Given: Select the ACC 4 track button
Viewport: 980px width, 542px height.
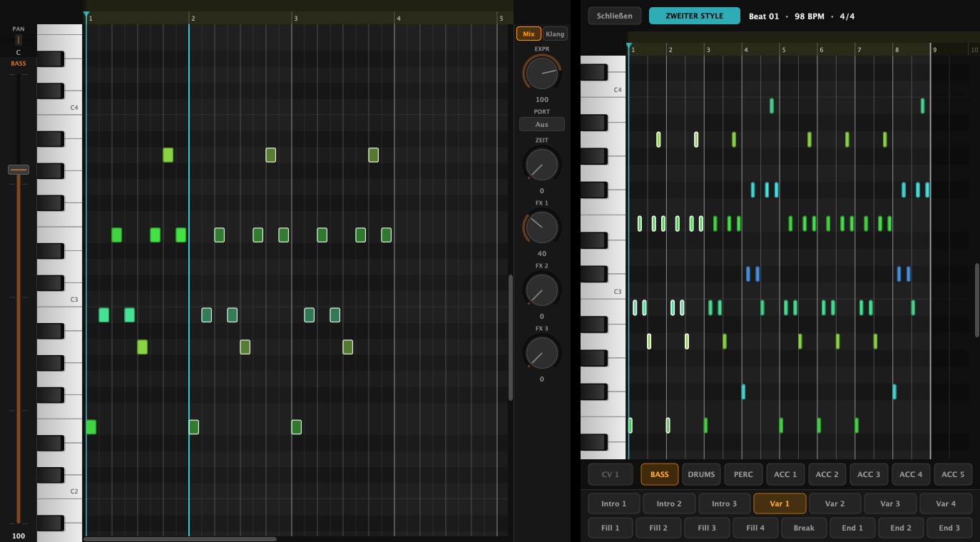Looking at the screenshot, I should coord(911,474).
